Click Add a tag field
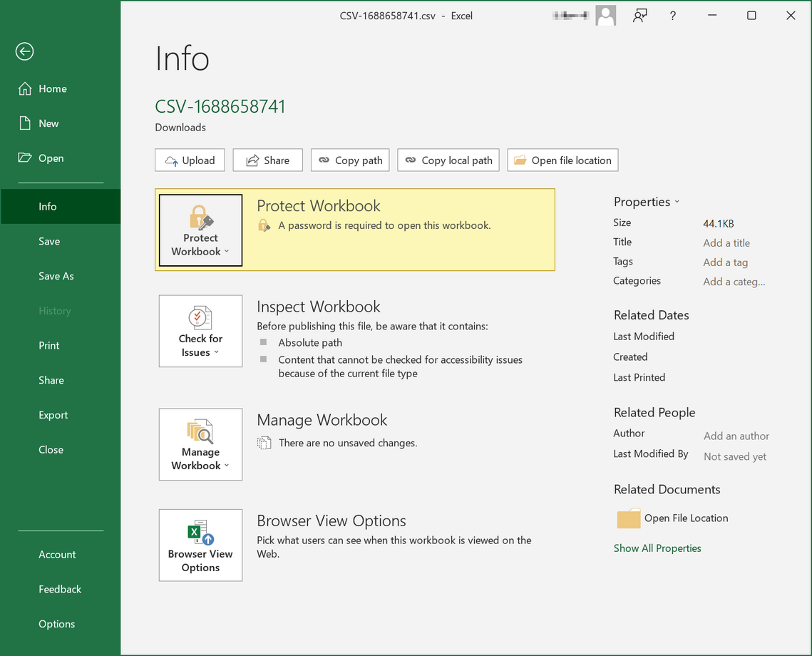This screenshot has width=812, height=656. pos(725,262)
